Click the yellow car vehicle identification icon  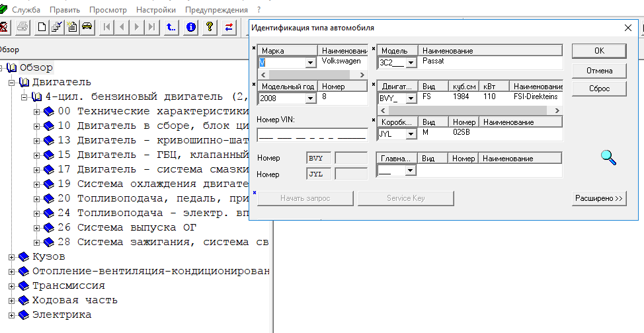(87, 27)
